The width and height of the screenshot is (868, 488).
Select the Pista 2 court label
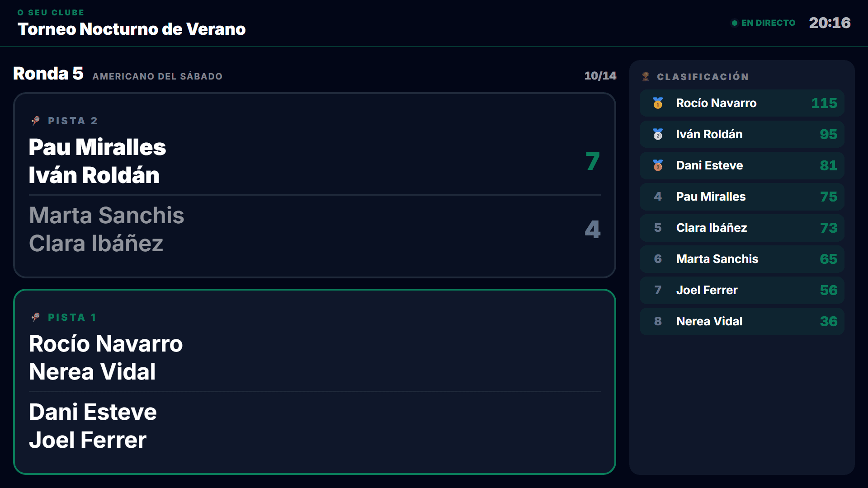[73, 121]
